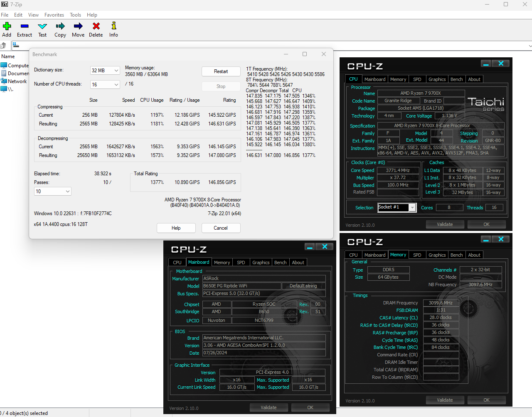Switch to Memory tab in CPU-Z CPU window
Screen dimensions: 532x417
pos(398,79)
